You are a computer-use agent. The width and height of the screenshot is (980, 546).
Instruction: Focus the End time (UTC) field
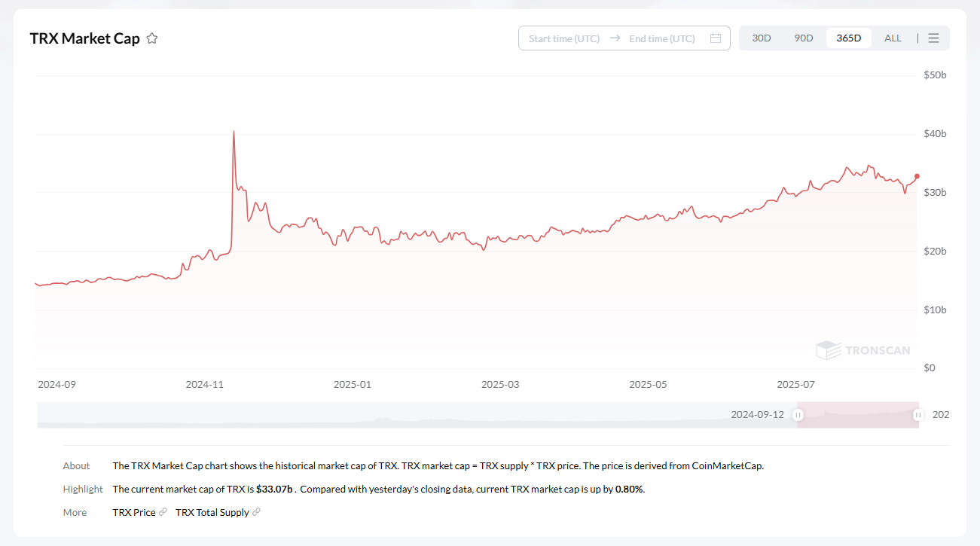click(661, 38)
